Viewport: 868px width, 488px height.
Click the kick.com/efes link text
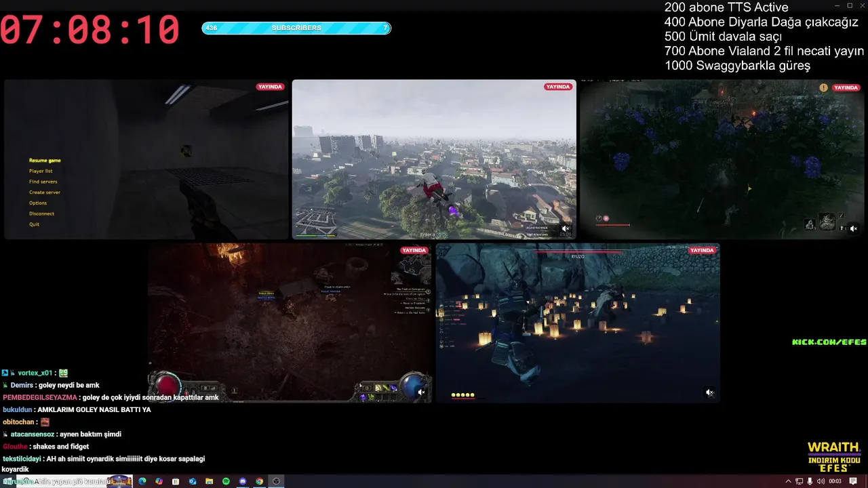[x=829, y=342]
